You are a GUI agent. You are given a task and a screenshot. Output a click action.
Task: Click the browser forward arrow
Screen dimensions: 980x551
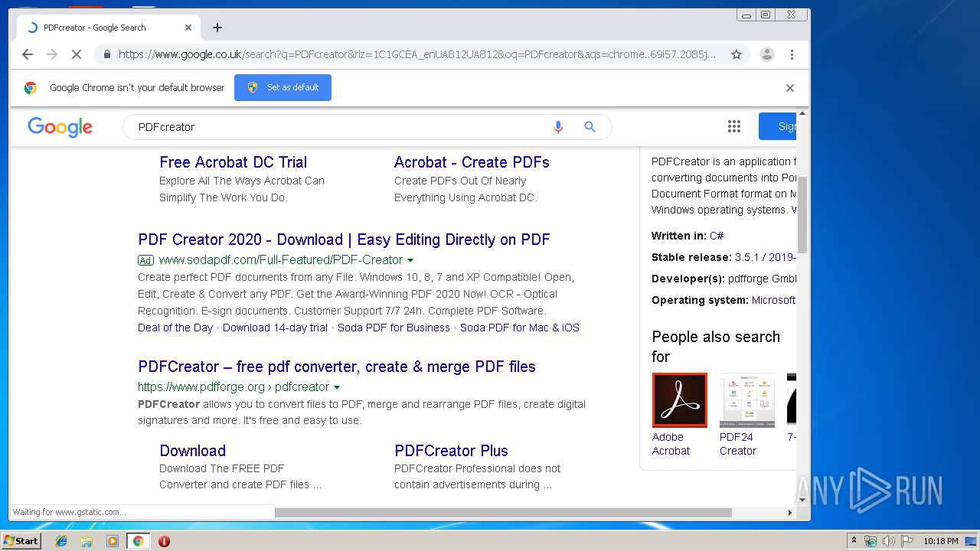point(52,54)
